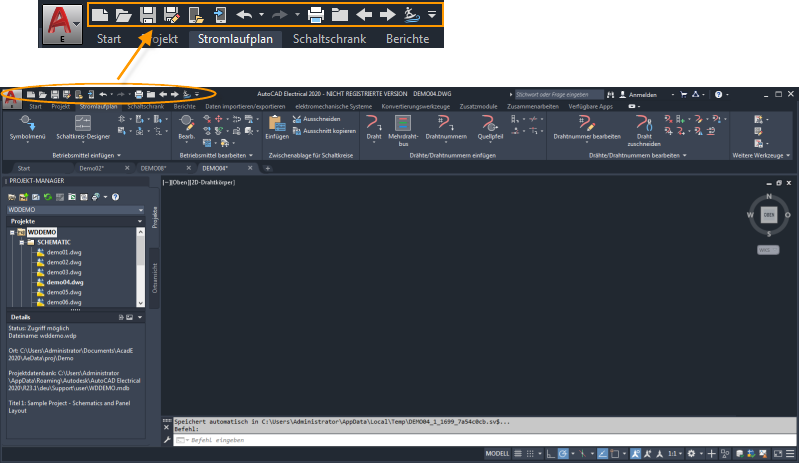Screen dimensions: 799x463
Task: Open the Daten importieren/exportieren tab
Action: (245, 106)
